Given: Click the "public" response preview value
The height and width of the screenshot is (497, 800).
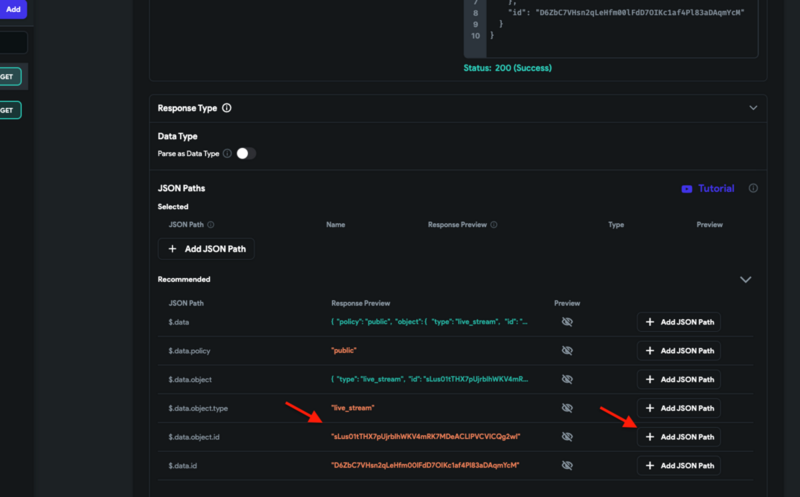Looking at the screenshot, I should click(344, 351).
